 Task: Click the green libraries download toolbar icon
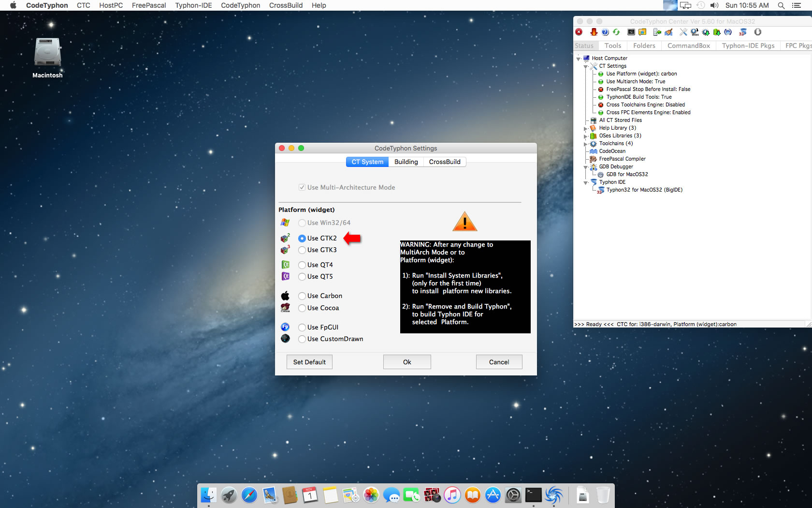pos(717,32)
